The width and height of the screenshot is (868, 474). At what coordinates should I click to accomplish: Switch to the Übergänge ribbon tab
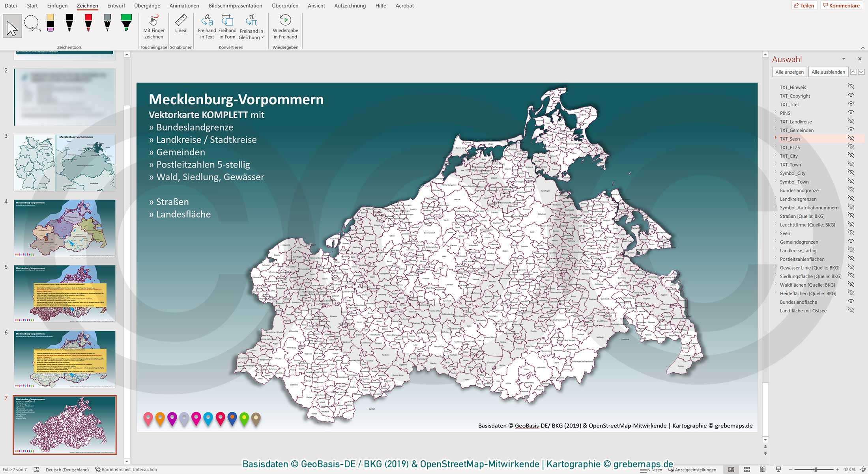tap(146, 6)
